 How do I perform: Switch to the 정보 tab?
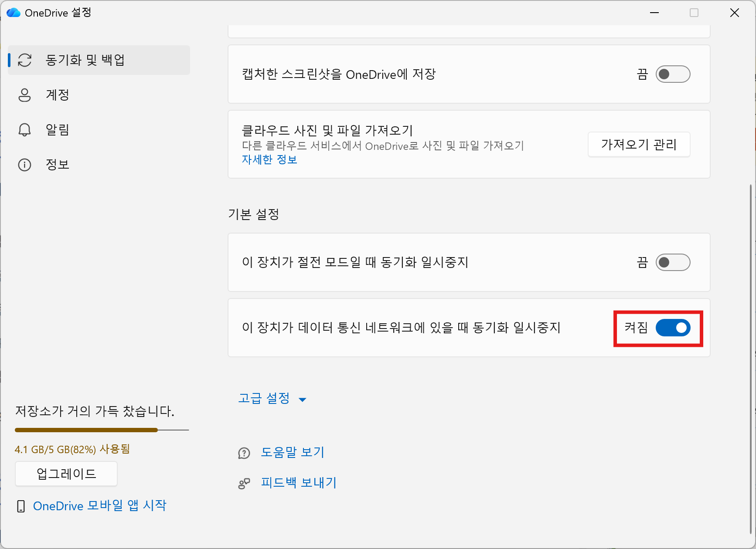99,165
